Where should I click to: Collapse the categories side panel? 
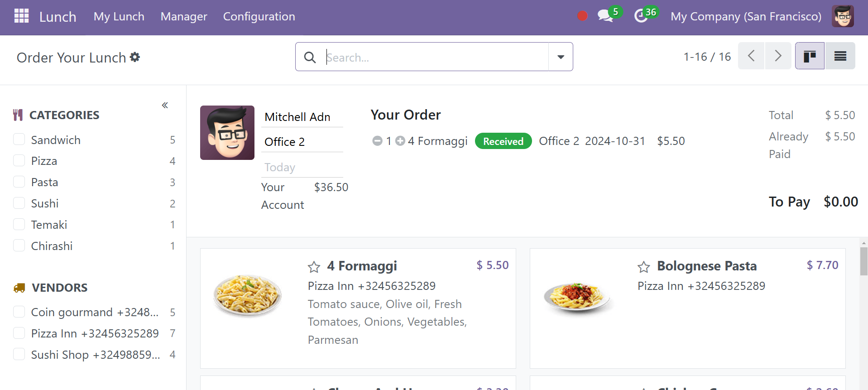click(165, 105)
